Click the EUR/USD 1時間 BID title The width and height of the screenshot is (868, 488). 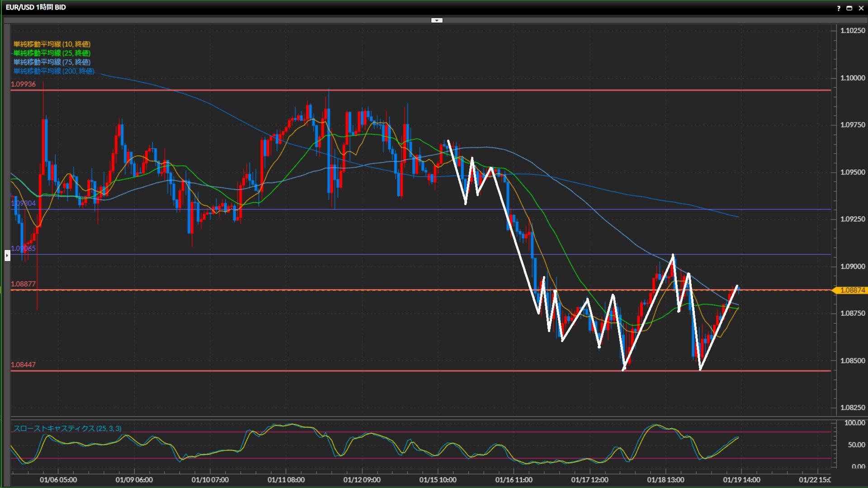(36, 7)
